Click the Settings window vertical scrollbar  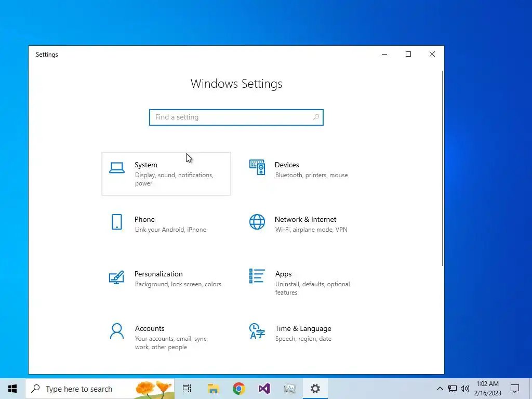coord(443,168)
